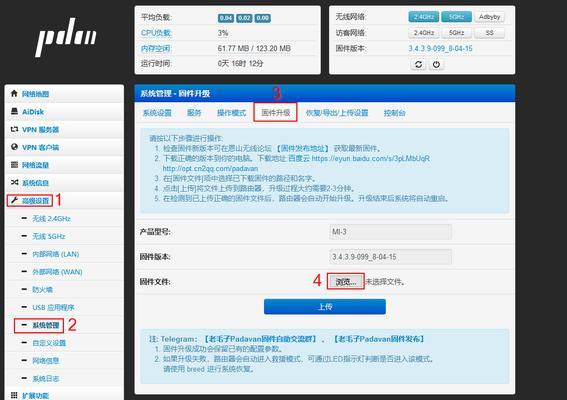567x400 pixels.
Task: Toggle the wireless 2.4GHz button
Action: [x=423, y=17]
